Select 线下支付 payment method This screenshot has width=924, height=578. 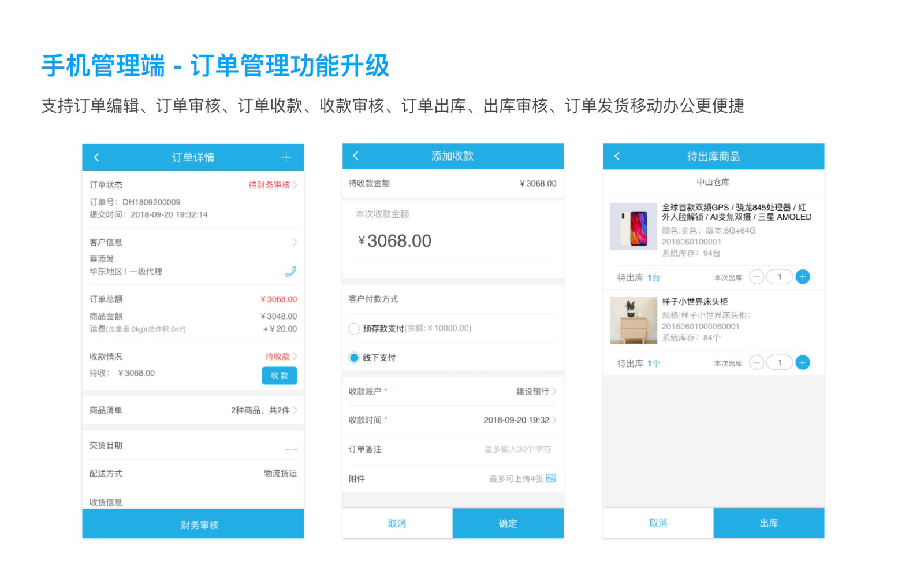coord(354,358)
